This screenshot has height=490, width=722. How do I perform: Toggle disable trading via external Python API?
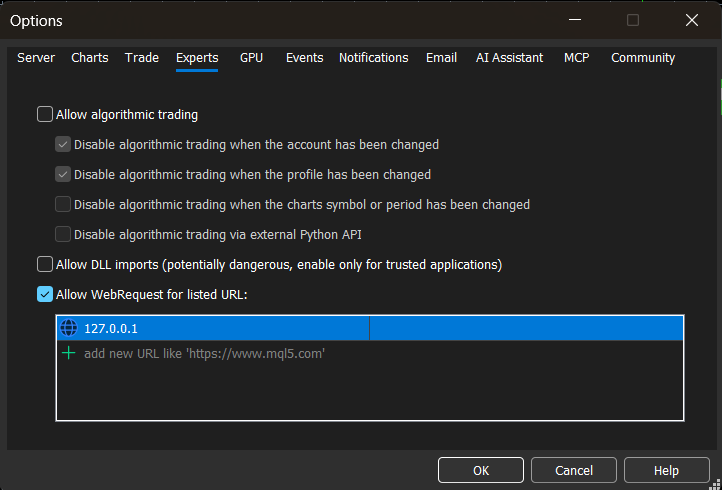[x=63, y=234]
